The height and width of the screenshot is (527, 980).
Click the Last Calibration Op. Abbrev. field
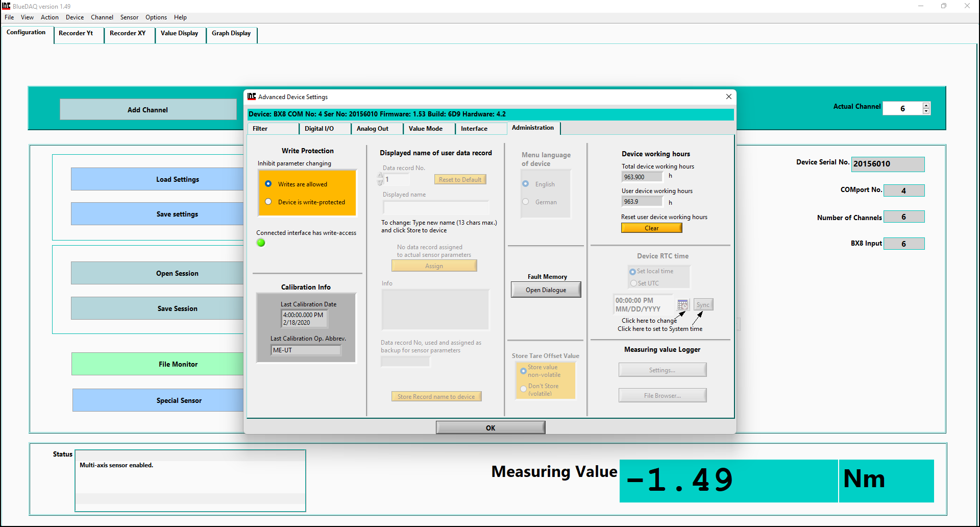pos(306,350)
